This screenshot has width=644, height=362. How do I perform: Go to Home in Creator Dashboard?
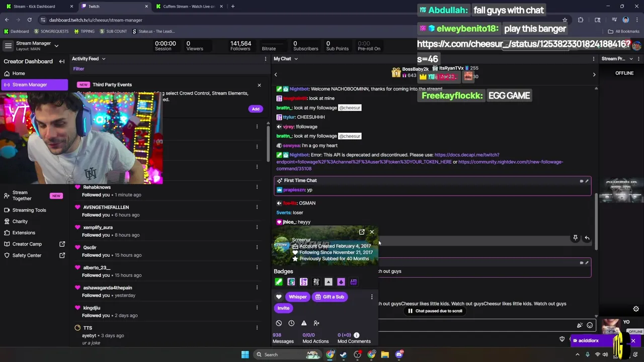[34, 73]
